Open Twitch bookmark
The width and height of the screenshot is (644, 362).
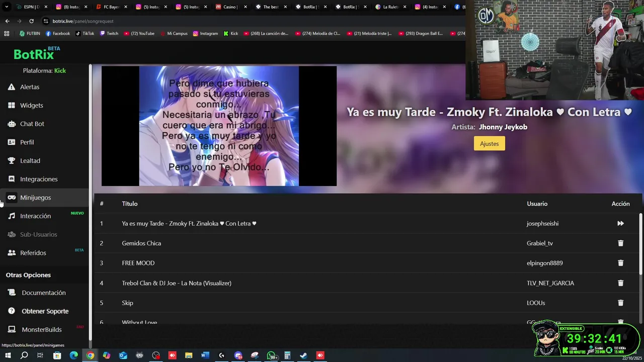[109, 34]
